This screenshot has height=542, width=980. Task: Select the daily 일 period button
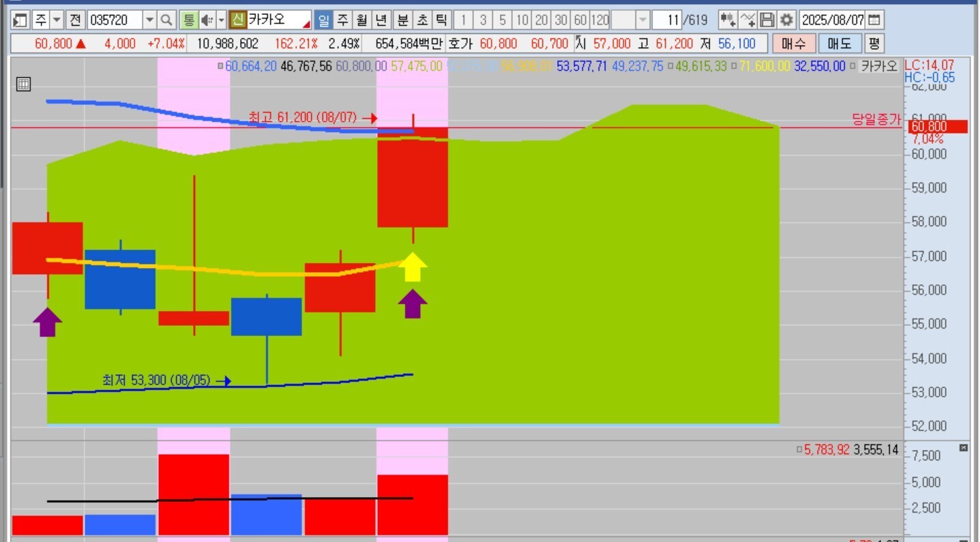pyautogui.click(x=323, y=20)
